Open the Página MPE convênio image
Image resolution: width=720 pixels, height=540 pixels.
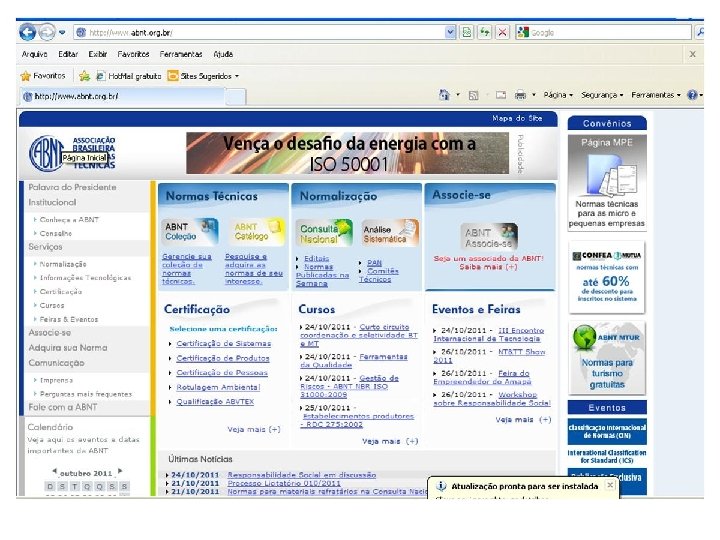click(x=607, y=183)
